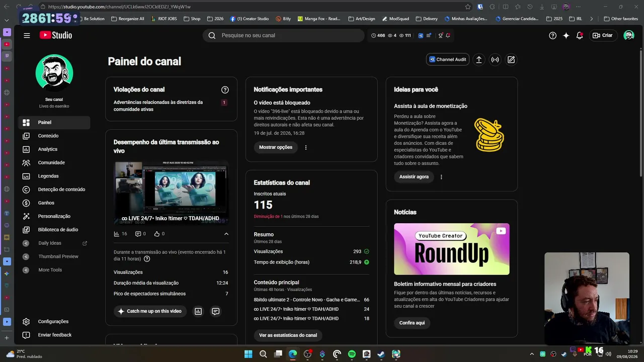
Task: Go to Painel in the sidebar
Action: pos(54,122)
